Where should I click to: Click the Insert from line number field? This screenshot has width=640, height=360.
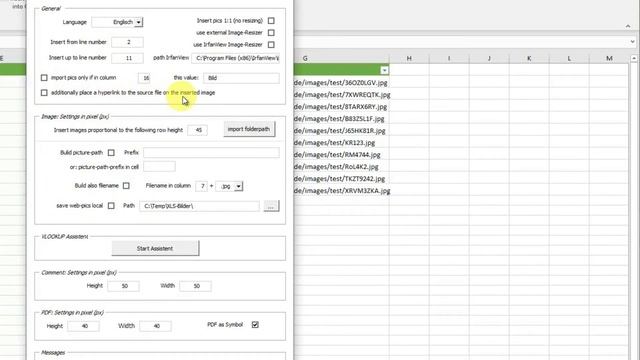(127, 42)
